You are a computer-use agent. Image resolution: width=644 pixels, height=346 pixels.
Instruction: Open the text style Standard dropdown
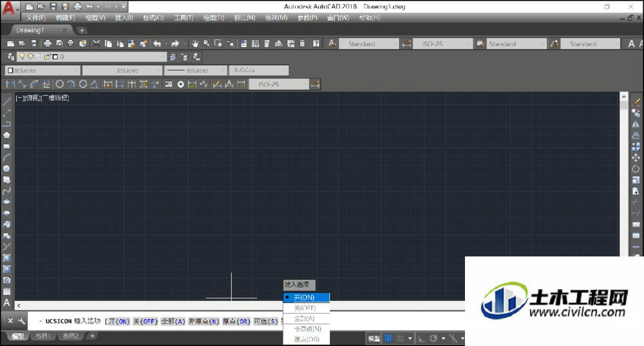click(369, 44)
